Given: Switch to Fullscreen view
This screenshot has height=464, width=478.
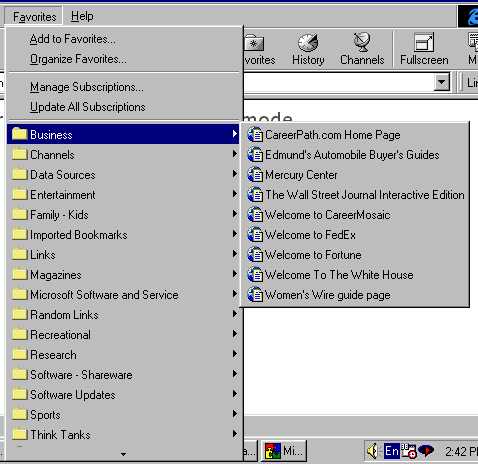Looking at the screenshot, I should (x=424, y=49).
